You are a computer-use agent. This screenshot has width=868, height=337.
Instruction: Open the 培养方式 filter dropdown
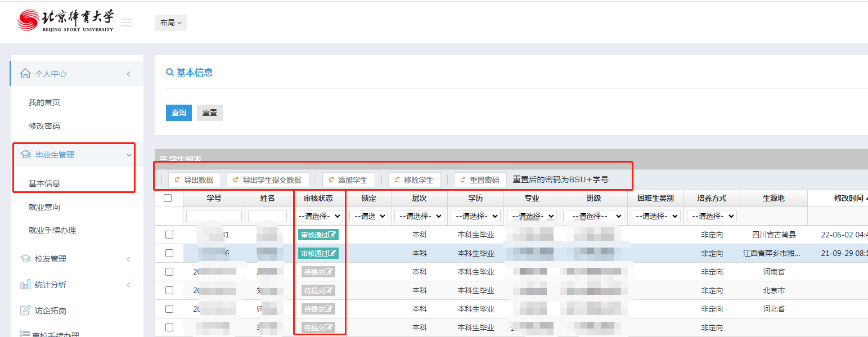click(712, 216)
